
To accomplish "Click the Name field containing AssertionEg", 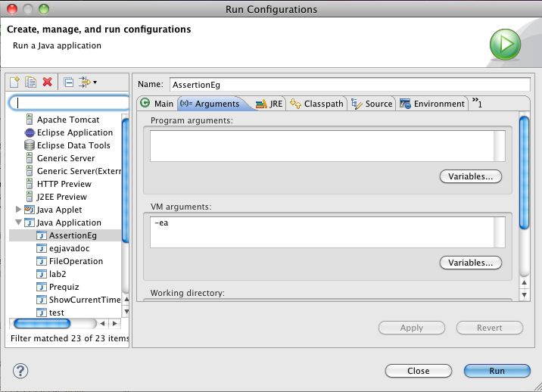I will [350, 85].
